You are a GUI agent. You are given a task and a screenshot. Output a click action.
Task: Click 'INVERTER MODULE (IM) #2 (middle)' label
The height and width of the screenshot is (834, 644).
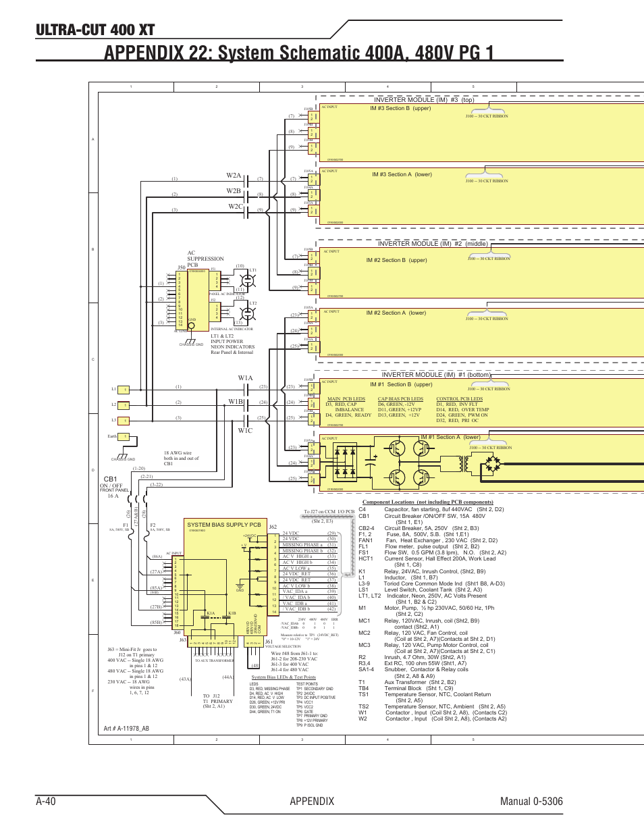coord(432,244)
